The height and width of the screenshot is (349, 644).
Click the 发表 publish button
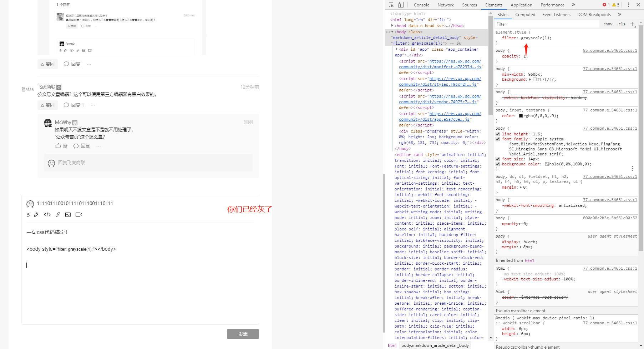coord(243,334)
